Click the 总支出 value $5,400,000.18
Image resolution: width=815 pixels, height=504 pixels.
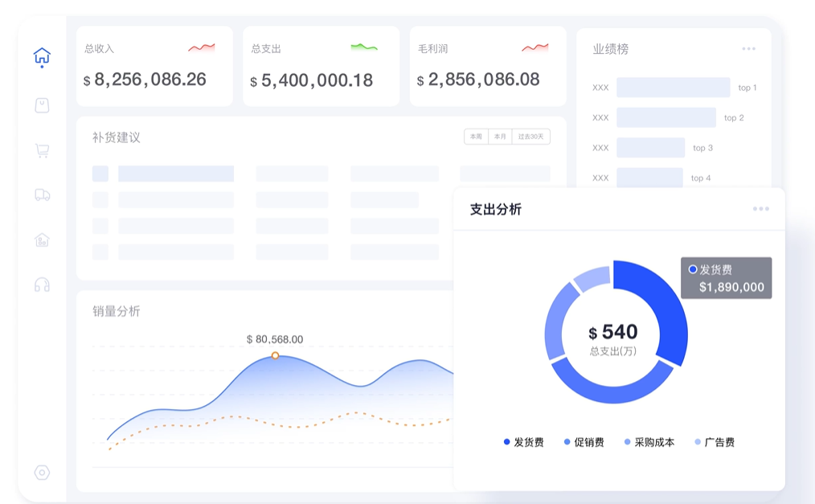pos(311,80)
